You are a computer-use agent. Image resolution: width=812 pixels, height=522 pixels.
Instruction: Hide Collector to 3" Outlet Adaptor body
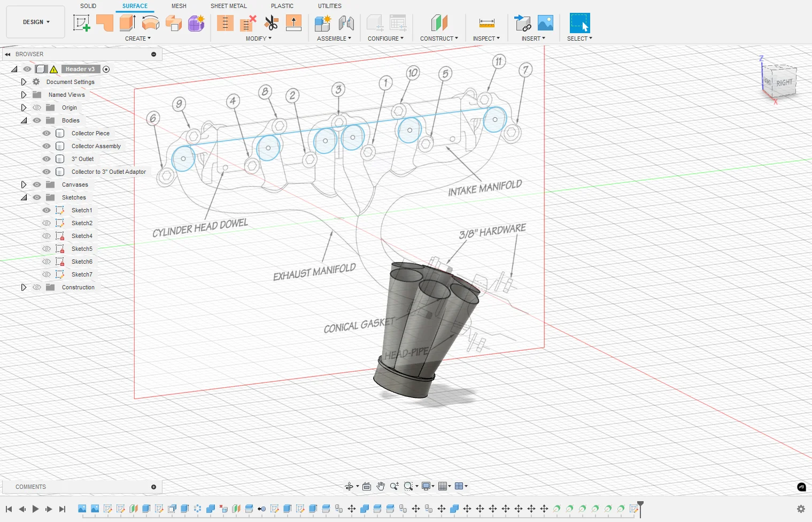(x=47, y=172)
